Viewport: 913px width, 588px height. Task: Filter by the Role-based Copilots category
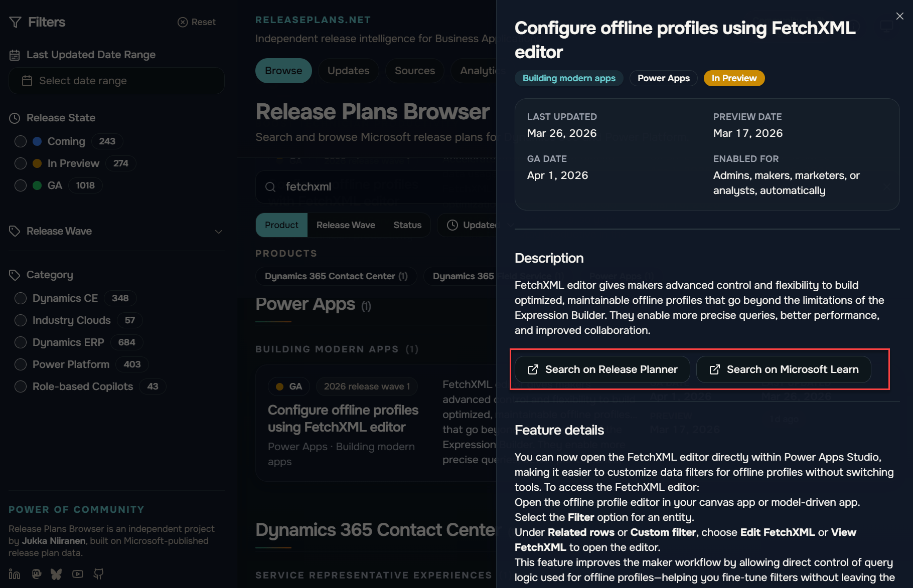21,386
